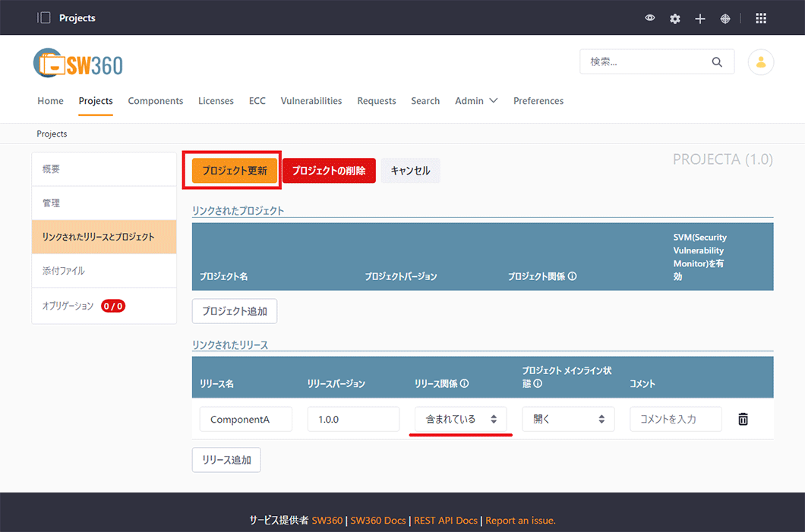Click the eye icon in top bar
805x532 pixels.
(650, 18)
